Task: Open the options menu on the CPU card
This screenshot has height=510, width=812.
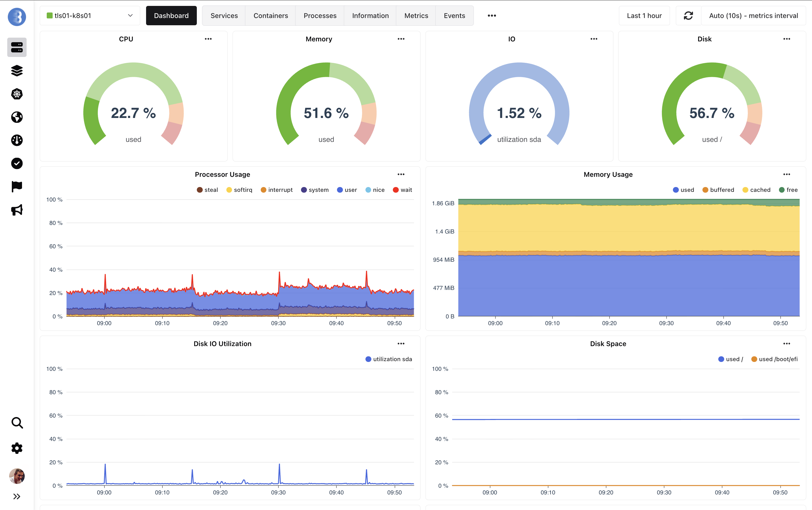Action: coord(208,39)
